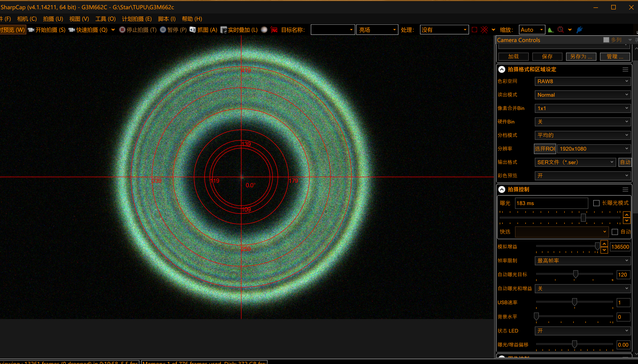
Task: Click the 拍摄控制 section menu icon
Action: [625, 190]
